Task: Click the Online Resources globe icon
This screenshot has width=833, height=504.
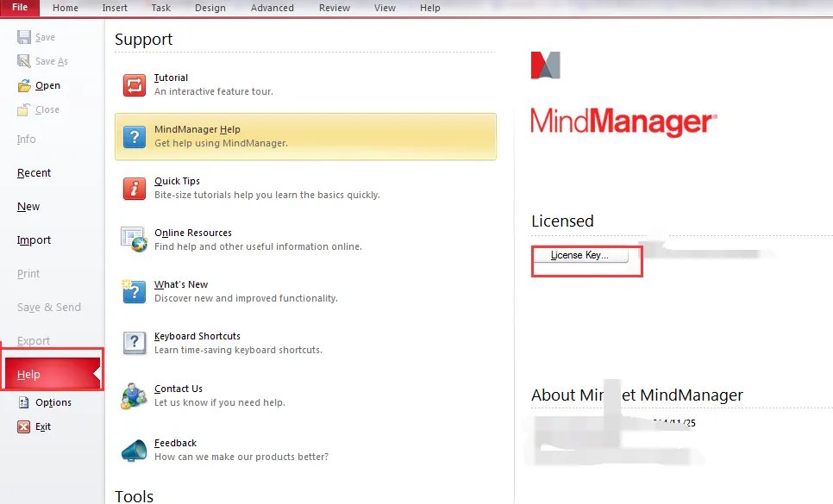Action: pos(134,239)
